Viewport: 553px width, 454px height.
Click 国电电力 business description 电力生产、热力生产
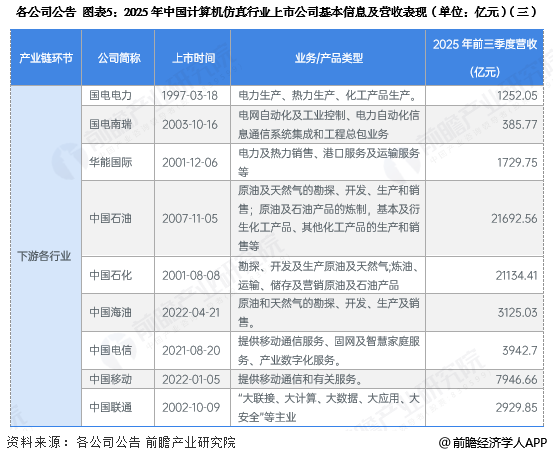pos(328,95)
